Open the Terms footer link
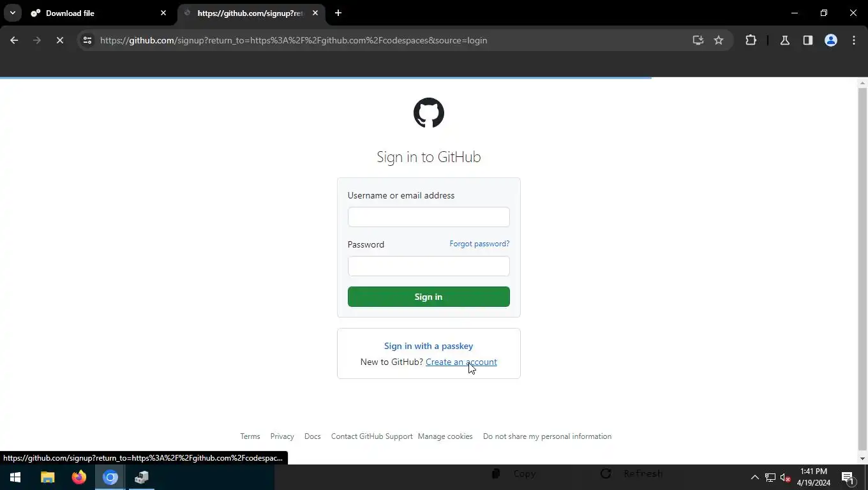Viewport: 868px width, 490px height. pyautogui.click(x=250, y=436)
